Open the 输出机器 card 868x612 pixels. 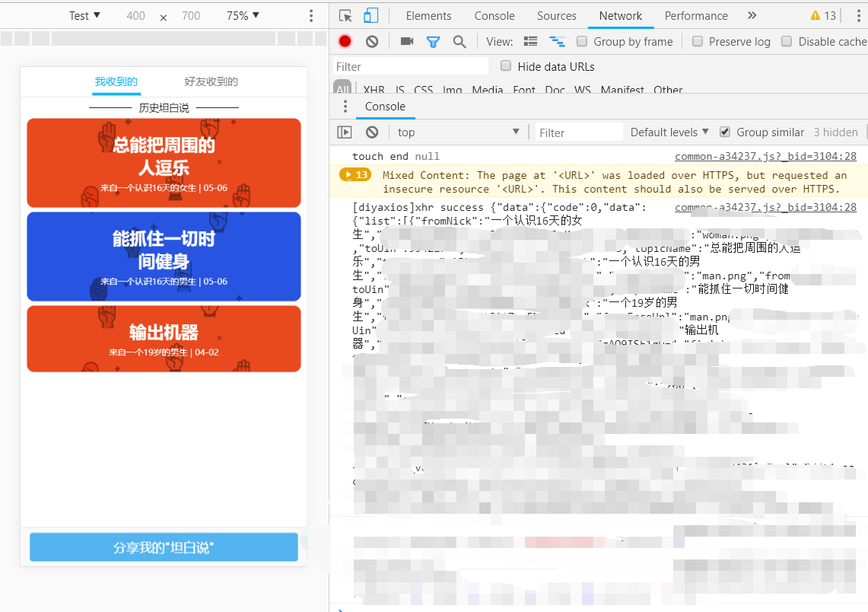tap(164, 339)
